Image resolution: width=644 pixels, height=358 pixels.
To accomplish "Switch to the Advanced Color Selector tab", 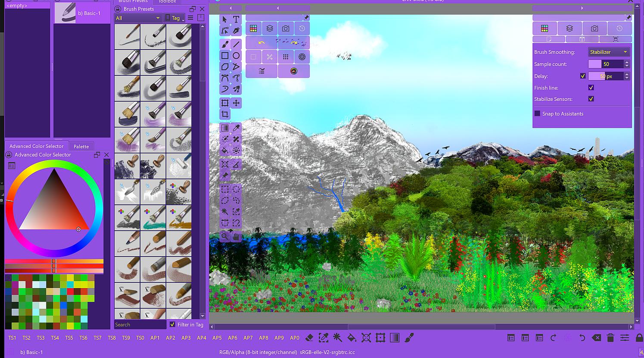I will click(x=37, y=146).
